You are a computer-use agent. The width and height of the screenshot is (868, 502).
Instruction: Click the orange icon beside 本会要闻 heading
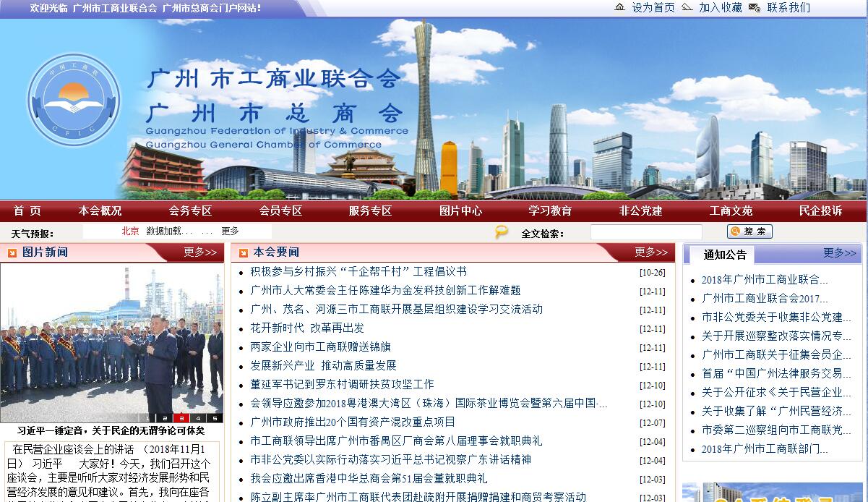(x=243, y=252)
